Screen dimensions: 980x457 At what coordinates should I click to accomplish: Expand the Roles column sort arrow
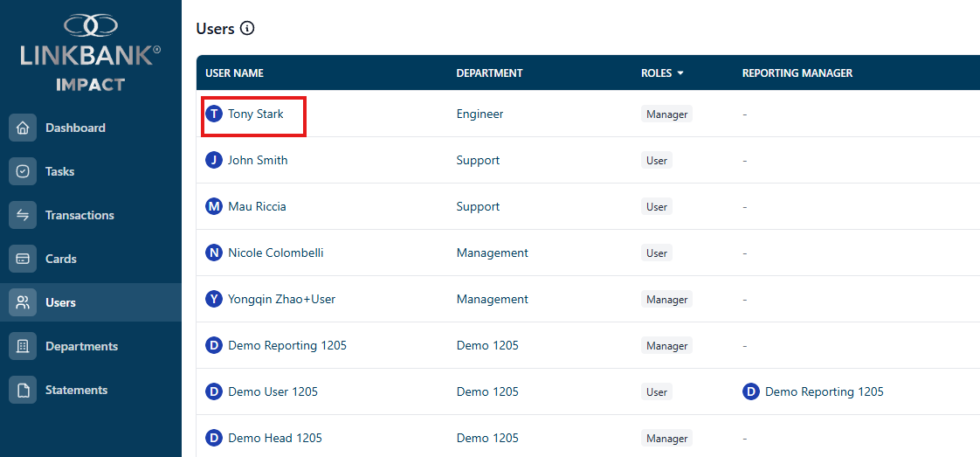coord(680,73)
